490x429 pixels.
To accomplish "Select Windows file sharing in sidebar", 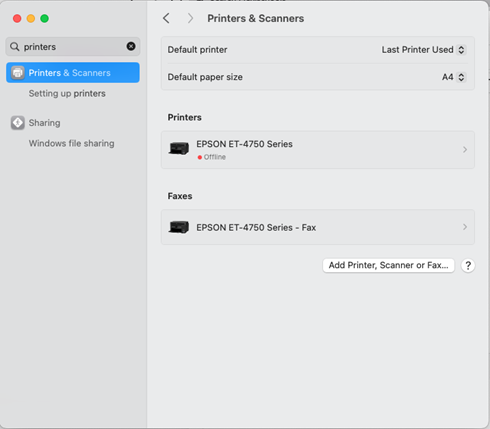I will pyautogui.click(x=71, y=143).
